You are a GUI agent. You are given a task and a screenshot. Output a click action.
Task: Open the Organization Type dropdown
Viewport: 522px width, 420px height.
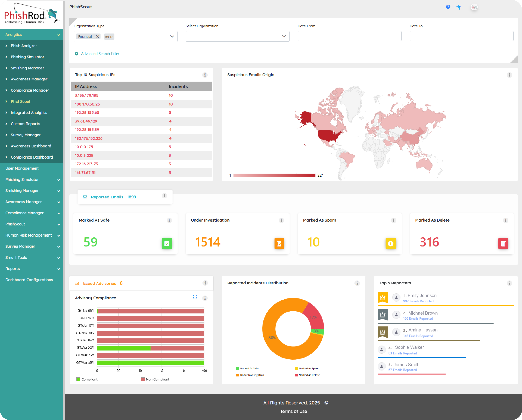172,37
